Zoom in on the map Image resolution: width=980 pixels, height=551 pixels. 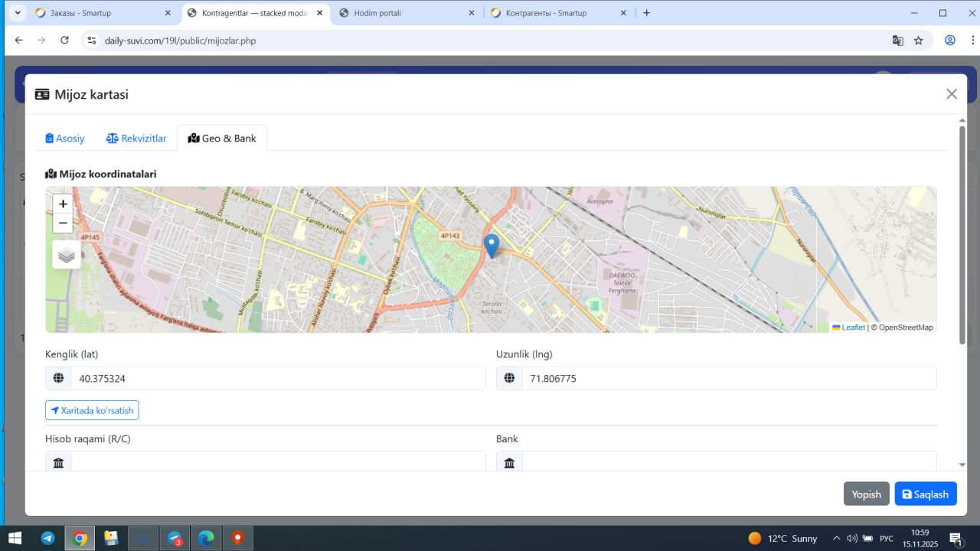(63, 204)
